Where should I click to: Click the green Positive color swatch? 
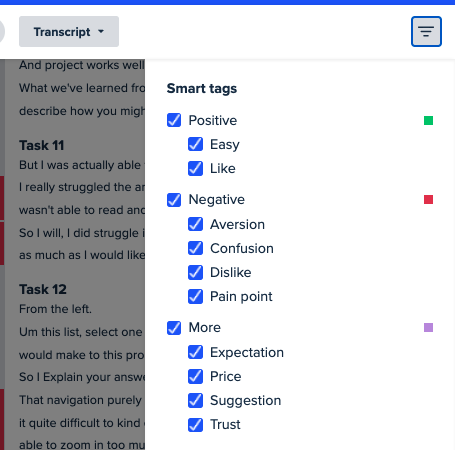[x=428, y=120]
